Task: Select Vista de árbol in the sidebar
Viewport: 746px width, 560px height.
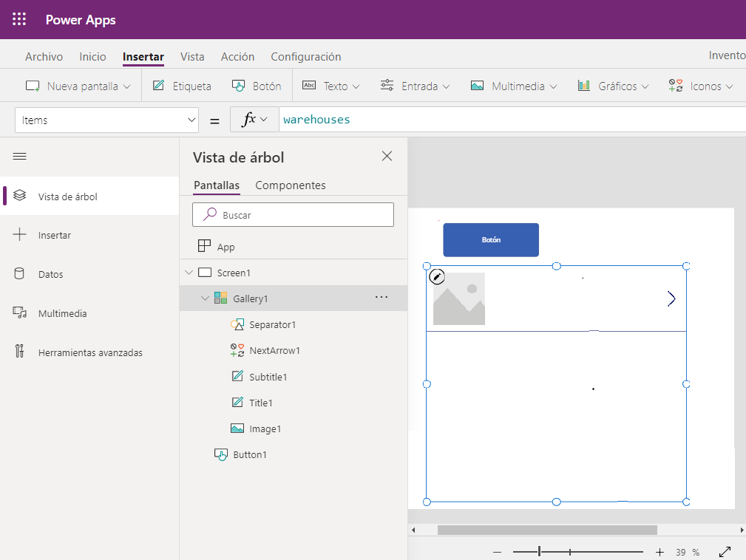Action: click(x=89, y=197)
